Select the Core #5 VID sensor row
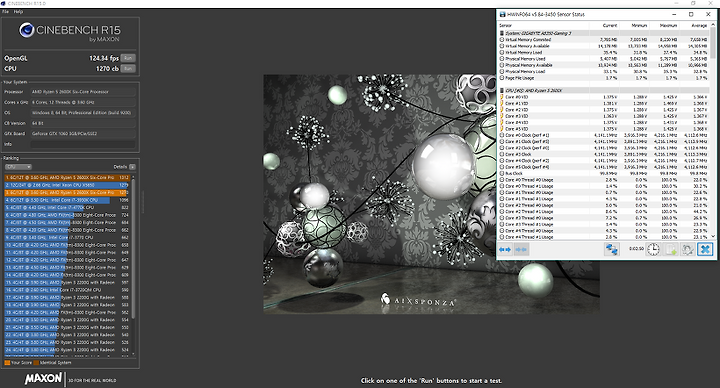 [x=604, y=129]
